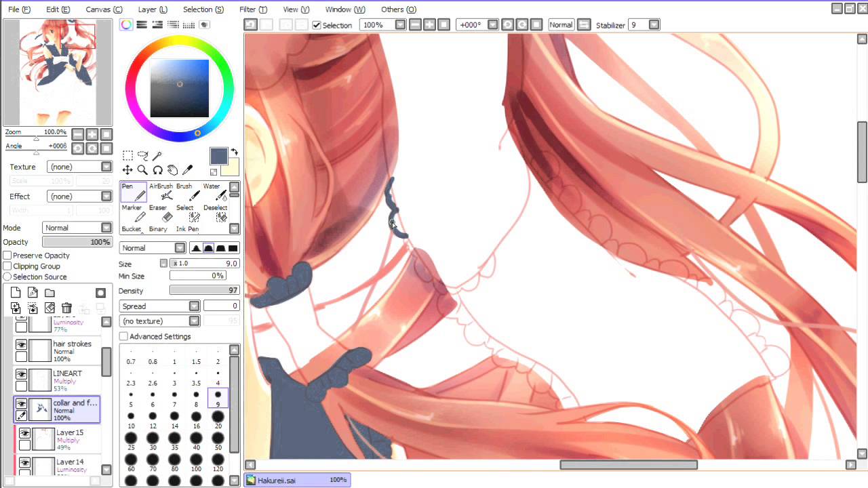
Task: Click the brush Density slider
Action: 204,290
